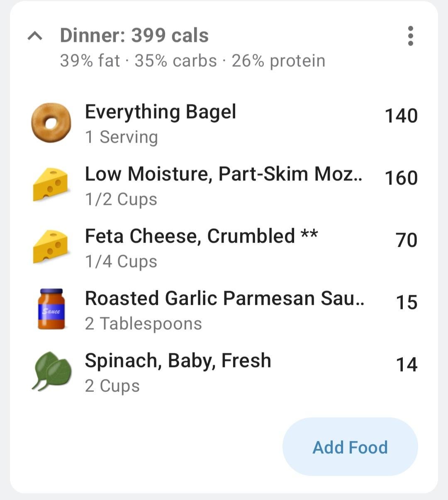Tap the mozzarella cheese wedge icon

(x=51, y=184)
